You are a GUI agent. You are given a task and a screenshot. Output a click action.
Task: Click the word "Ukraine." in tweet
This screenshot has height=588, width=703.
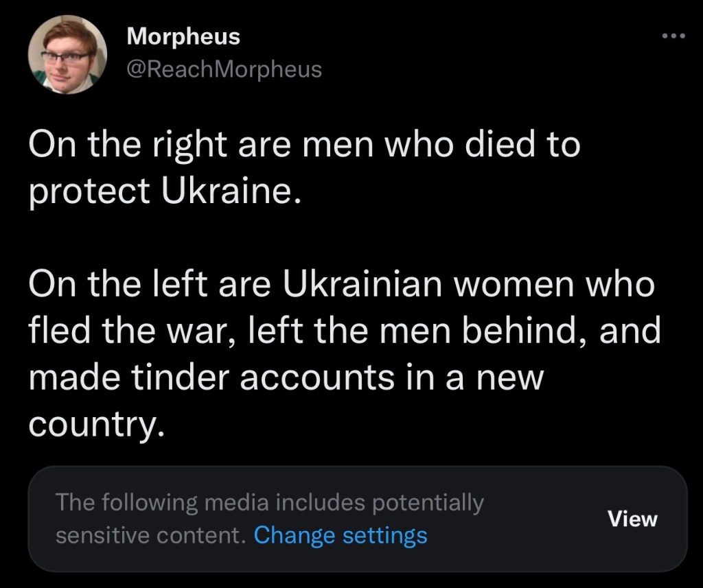231,190
